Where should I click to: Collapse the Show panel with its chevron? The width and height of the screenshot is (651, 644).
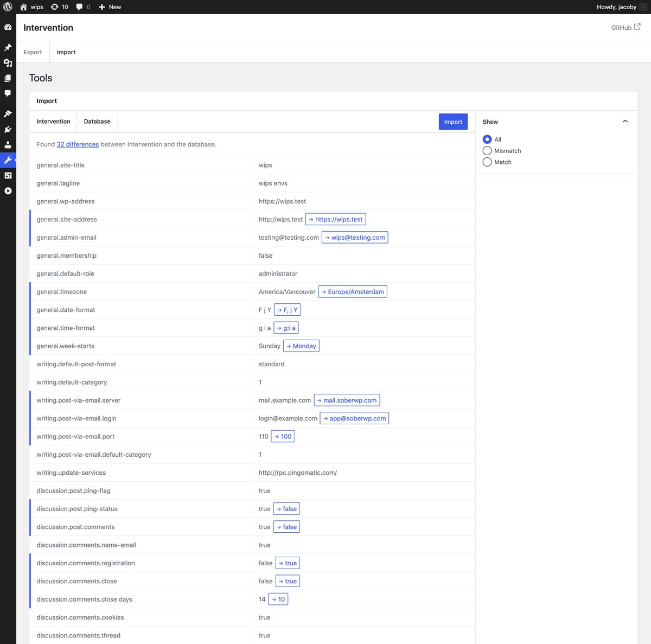pos(625,122)
